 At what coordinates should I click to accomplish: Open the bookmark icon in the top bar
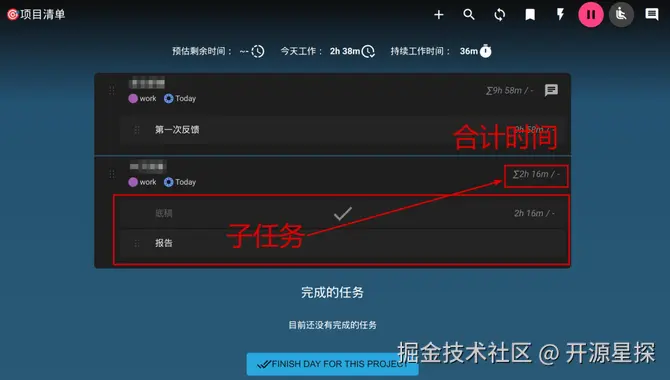(x=530, y=15)
